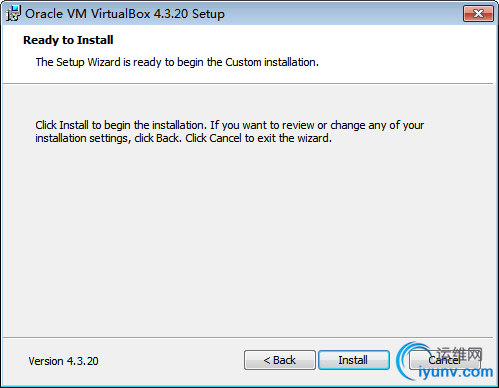Close the VirtualBox Setup window
Image resolution: width=499 pixels, height=388 pixels.
478,14
